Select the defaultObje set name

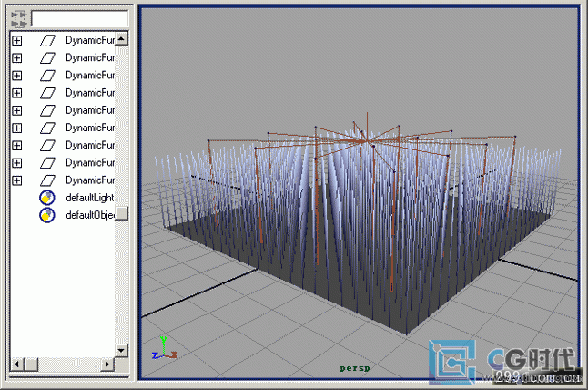(x=90, y=215)
